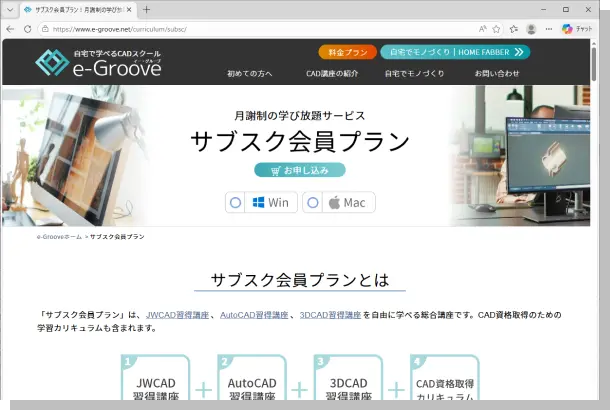The image size is (610, 410).
Task: Open the CAD講座の紹介 menu
Action: [332, 74]
